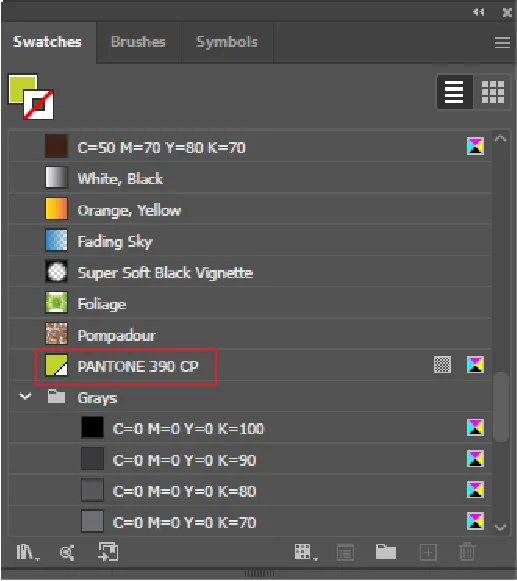
Task: Select the Fading Sky gradient swatch
Action: click(250, 241)
